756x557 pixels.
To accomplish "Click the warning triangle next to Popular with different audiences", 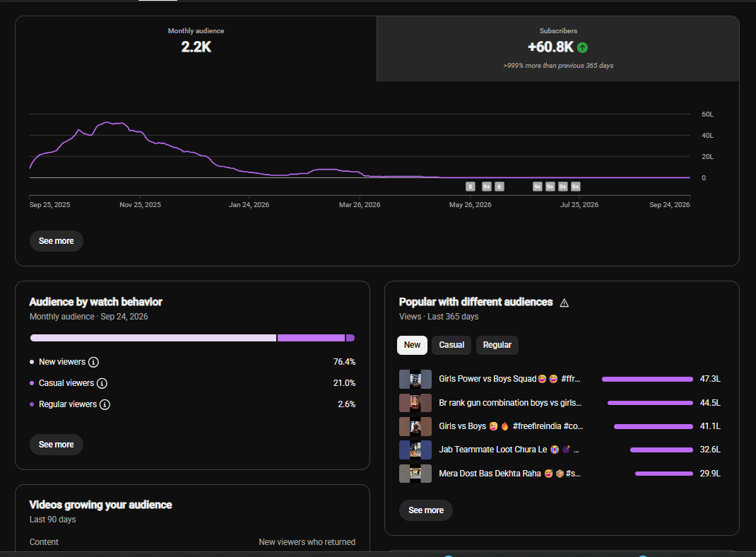I will [564, 303].
